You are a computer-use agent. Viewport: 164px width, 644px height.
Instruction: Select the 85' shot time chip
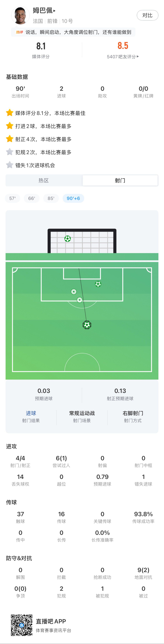coord(51,198)
